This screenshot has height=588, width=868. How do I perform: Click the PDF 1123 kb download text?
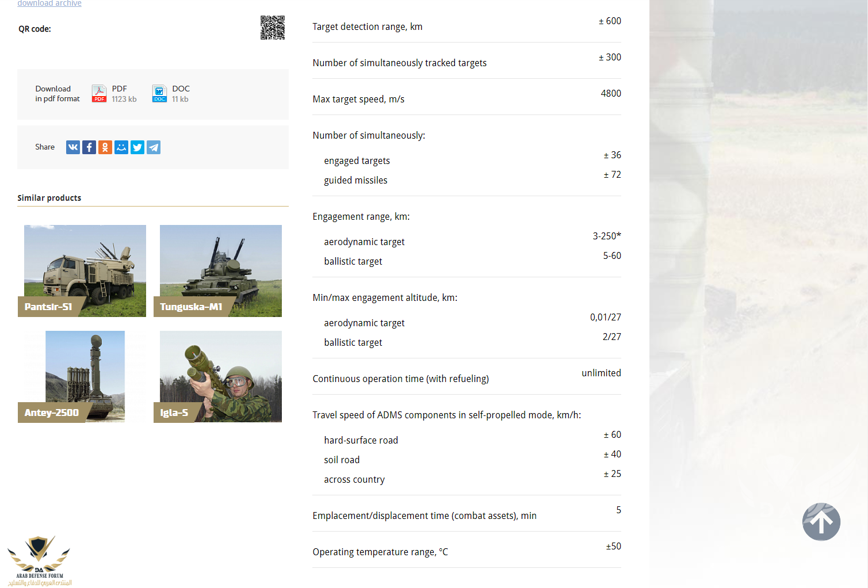(124, 94)
